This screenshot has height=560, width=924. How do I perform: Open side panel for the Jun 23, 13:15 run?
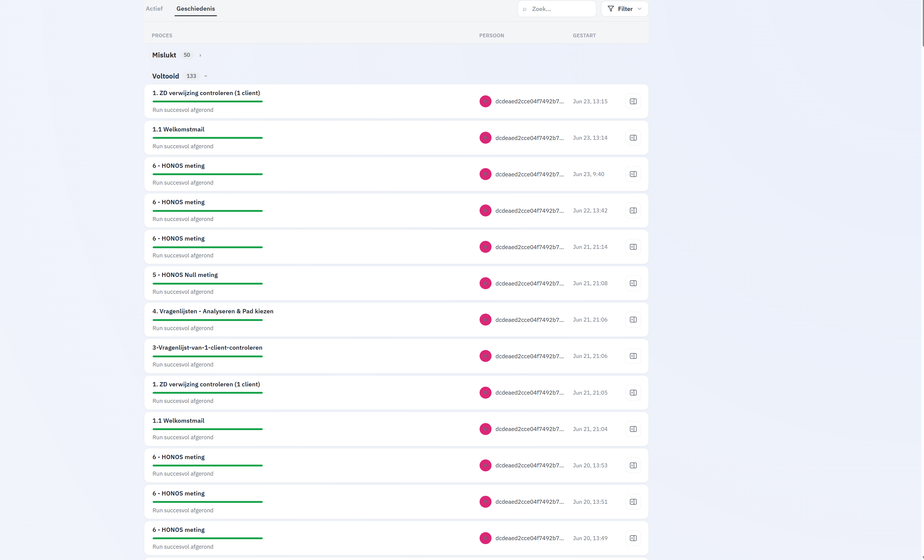(633, 101)
